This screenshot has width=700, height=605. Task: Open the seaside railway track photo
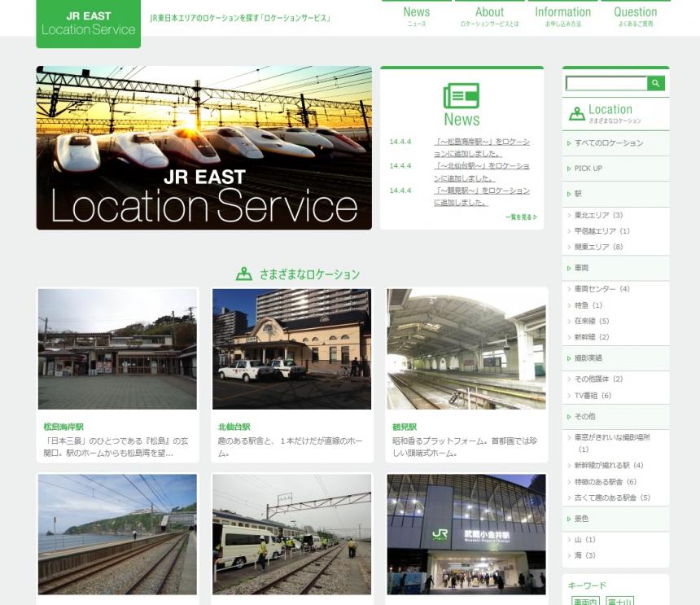[x=117, y=534]
